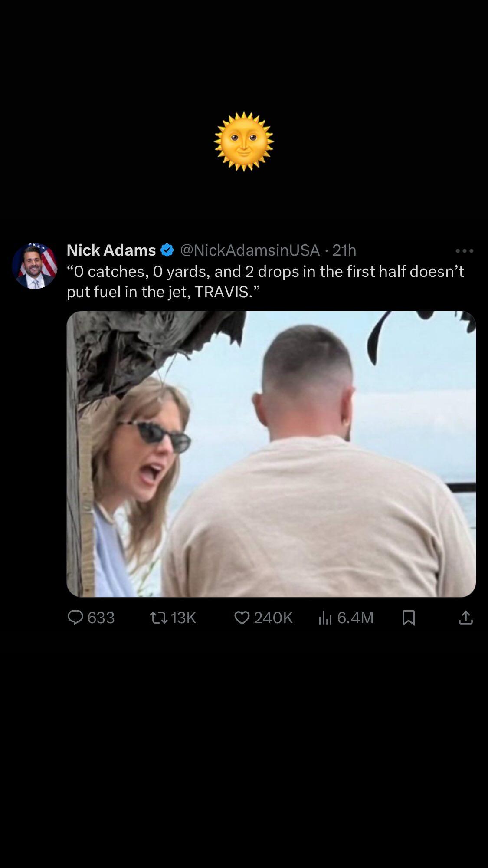View analytics via the bar chart icon
Screen dimensions: 488x868
(325, 618)
